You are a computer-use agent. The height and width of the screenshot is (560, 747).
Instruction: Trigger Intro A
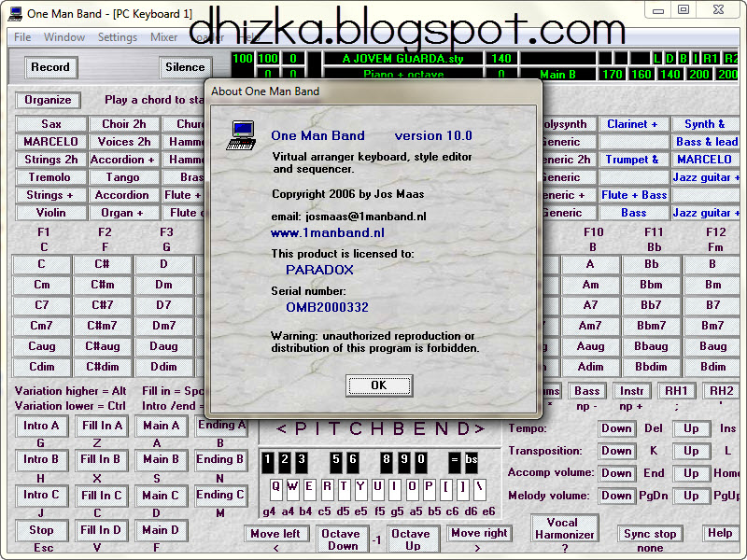(x=41, y=426)
